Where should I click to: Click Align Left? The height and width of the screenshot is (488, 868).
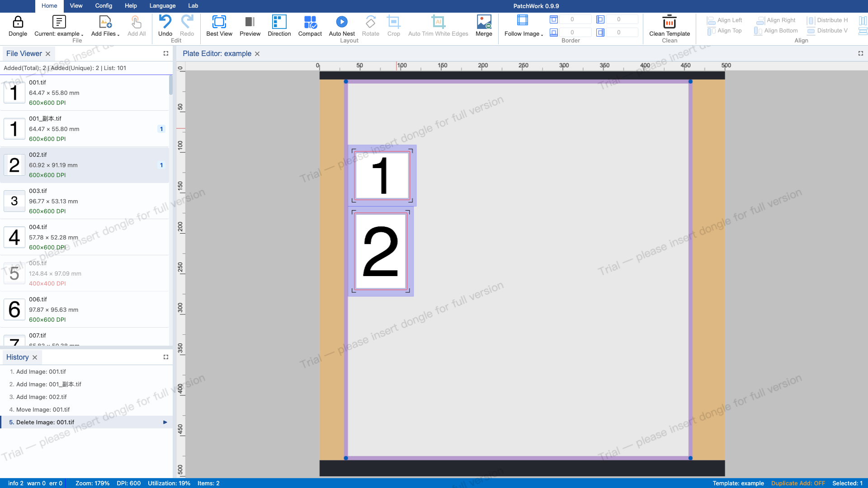click(724, 20)
